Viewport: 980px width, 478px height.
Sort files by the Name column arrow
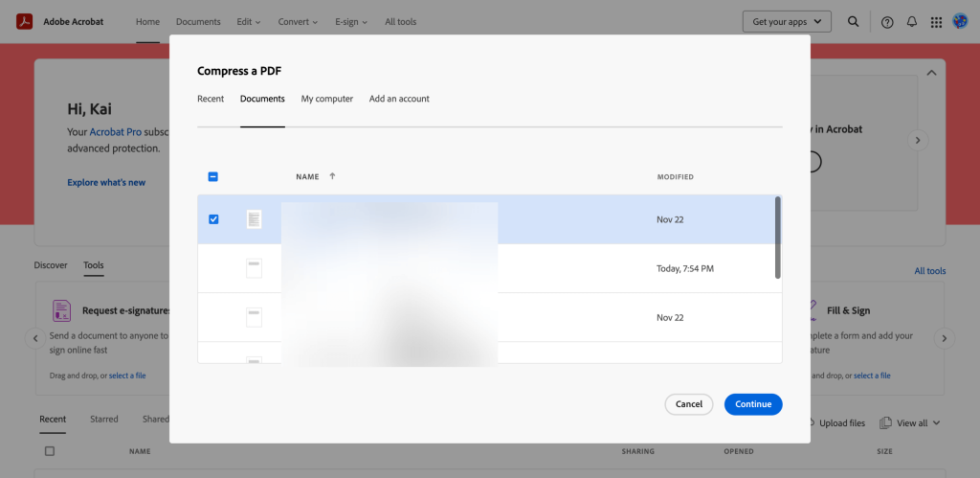point(332,176)
